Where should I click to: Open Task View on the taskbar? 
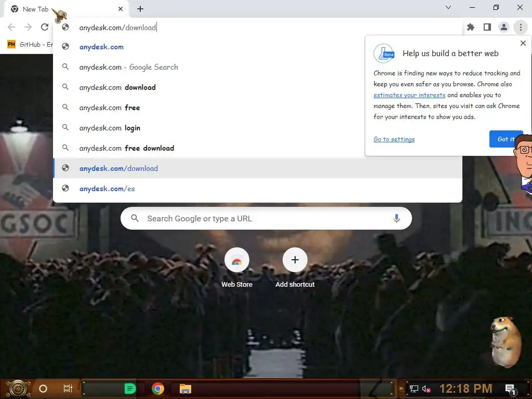coord(68,389)
